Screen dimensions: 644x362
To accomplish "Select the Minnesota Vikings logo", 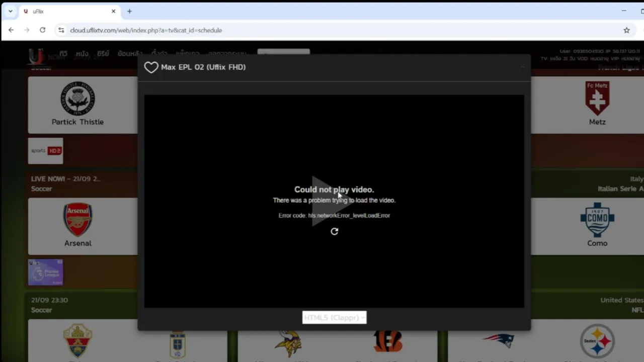I will tap(288, 343).
